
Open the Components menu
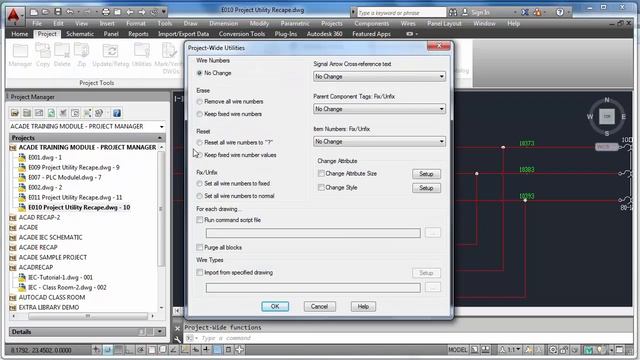[372, 24]
